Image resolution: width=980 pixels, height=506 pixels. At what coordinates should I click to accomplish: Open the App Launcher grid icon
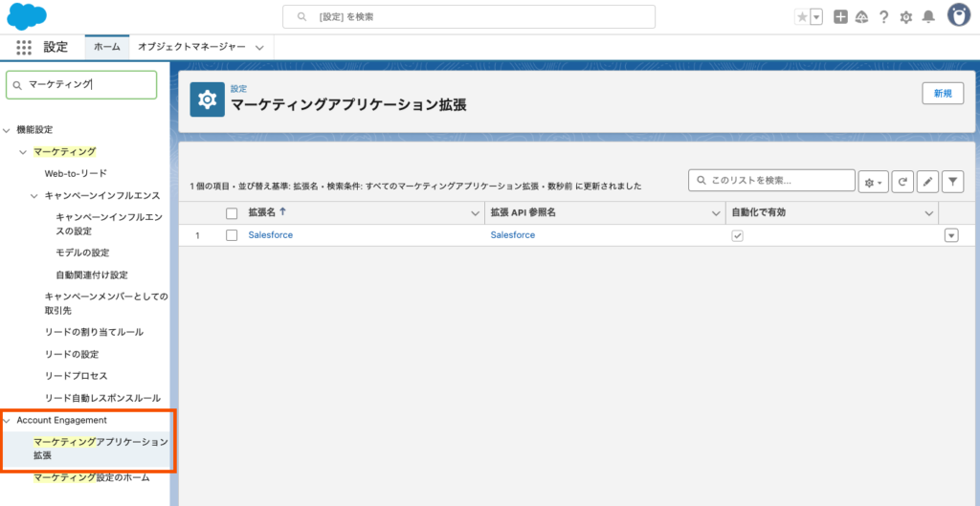point(24,47)
